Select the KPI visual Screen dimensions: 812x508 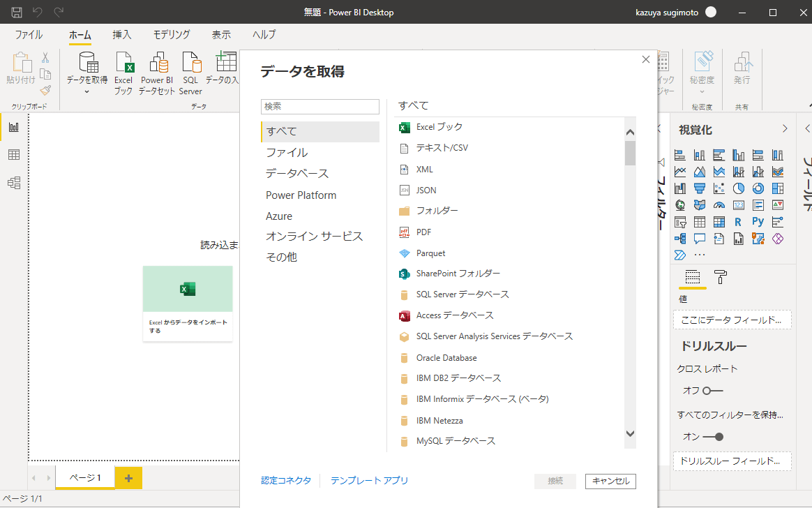pyautogui.click(x=778, y=205)
